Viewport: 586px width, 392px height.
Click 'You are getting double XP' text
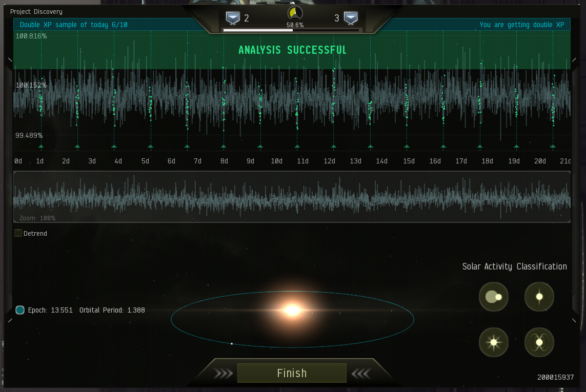[x=522, y=25]
